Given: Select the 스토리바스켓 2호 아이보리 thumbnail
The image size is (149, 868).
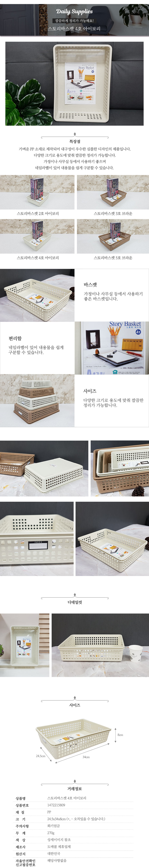Looking at the screenshot, I should tap(37, 192).
